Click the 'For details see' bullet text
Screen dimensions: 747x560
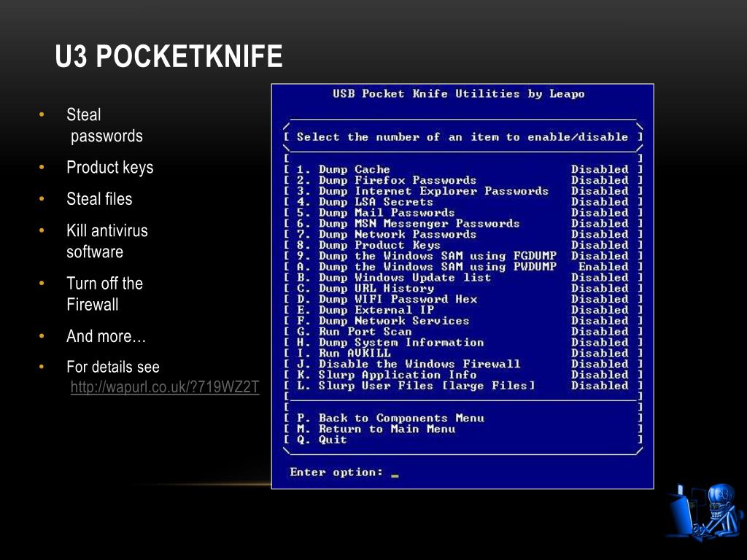click(x=113, y=367)
